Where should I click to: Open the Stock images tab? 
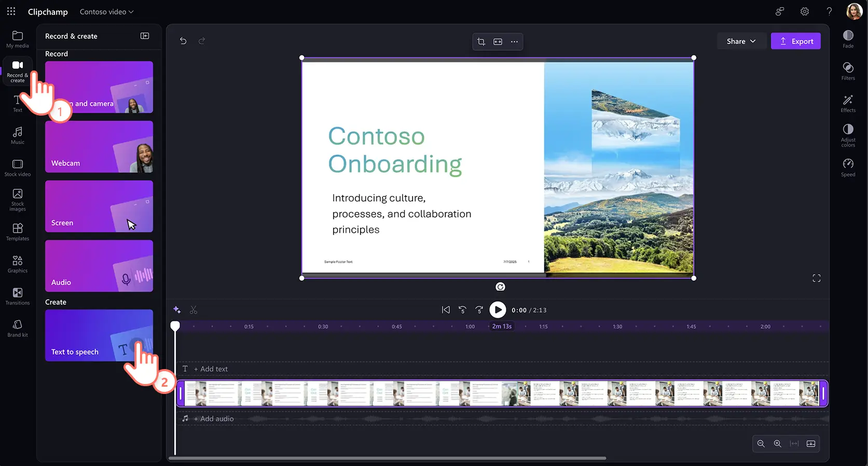tap(18, 200)
